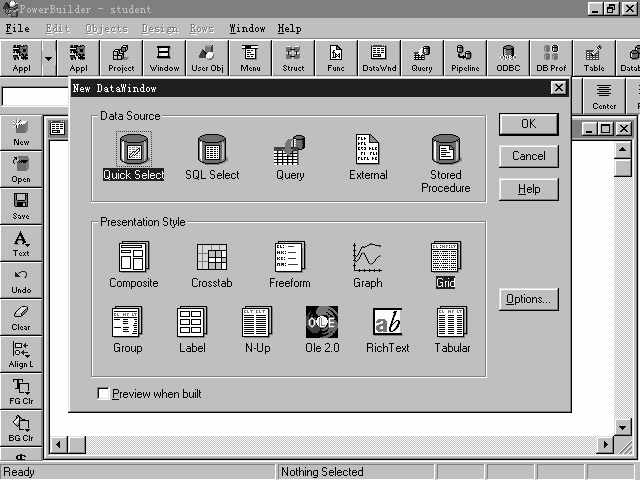Viewport: 640px width, 480px height.
Task: Pick Label presentation style
Action: point(192,329)
